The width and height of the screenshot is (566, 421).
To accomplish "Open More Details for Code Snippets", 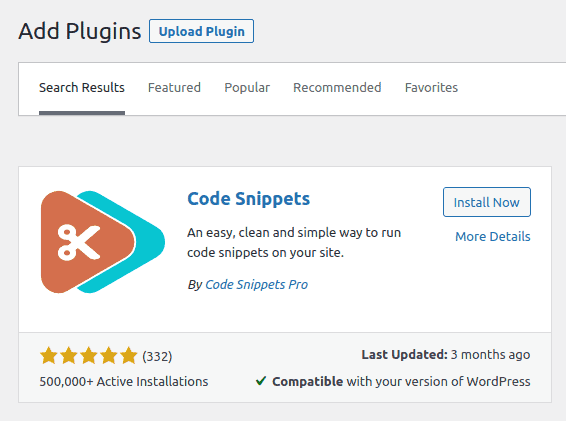I will pyautogui.click(x=493, y=236).
